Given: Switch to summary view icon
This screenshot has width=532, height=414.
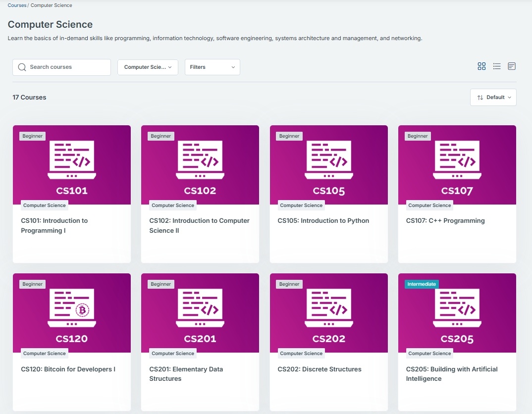Looking at the screenshot, I should (x=512, y=66).
